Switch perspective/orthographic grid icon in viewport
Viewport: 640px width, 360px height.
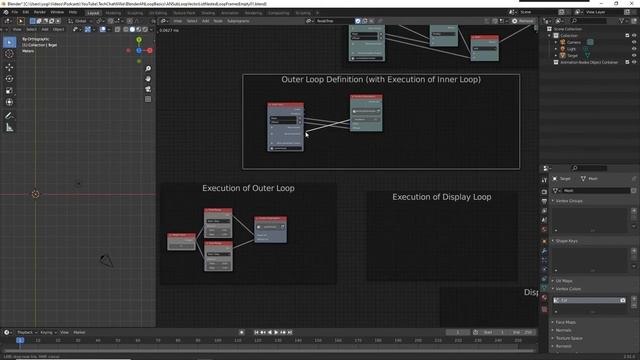[148, 99]
